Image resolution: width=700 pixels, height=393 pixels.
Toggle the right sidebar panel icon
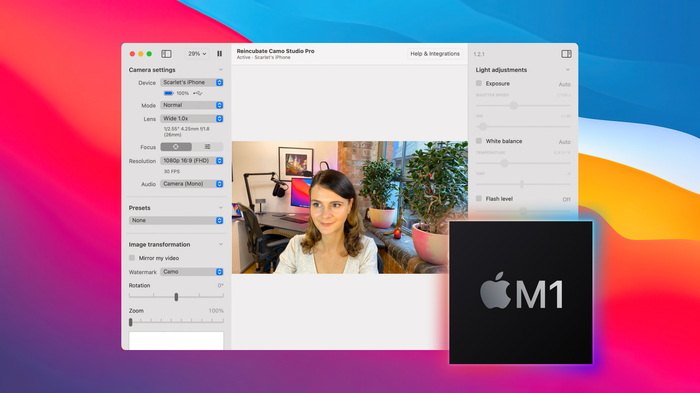point(566,54)
